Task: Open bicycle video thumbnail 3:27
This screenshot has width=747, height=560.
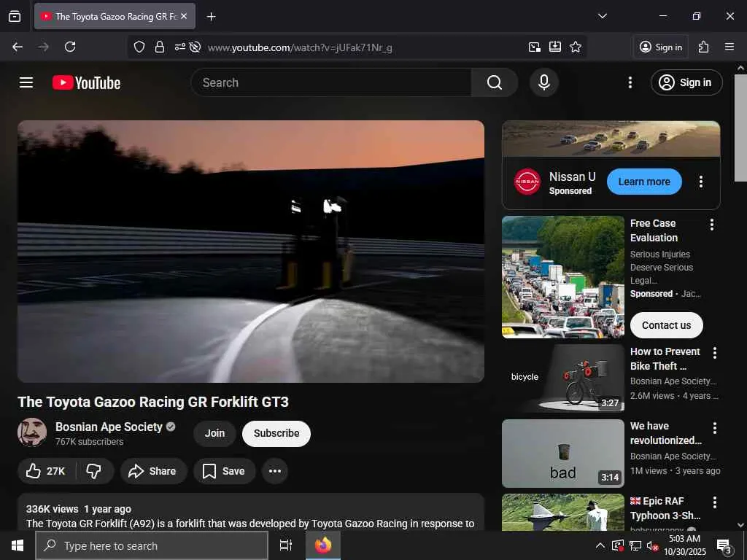Action: pyautogui.click(x=563, y=378)
